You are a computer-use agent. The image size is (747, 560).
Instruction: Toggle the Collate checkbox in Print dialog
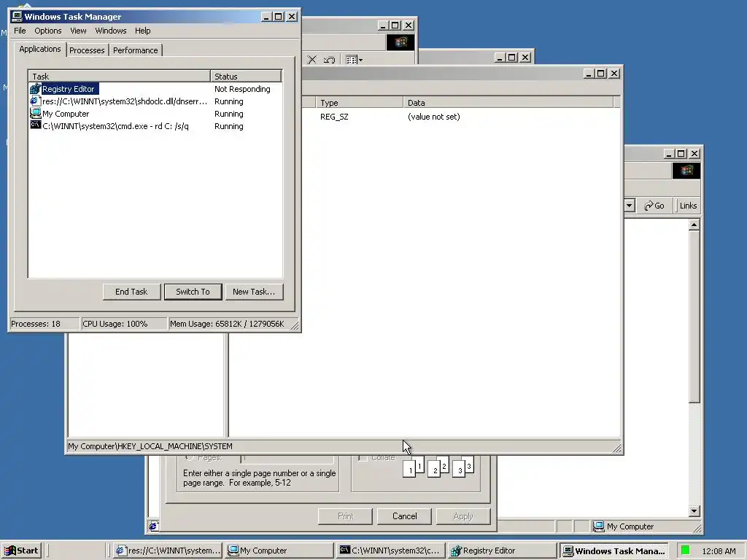click(x=363, y=458)
